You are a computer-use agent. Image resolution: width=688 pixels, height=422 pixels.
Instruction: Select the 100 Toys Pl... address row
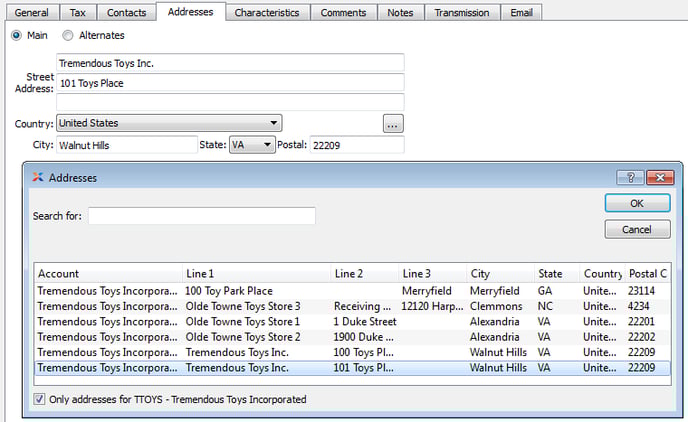click(352, 352)
